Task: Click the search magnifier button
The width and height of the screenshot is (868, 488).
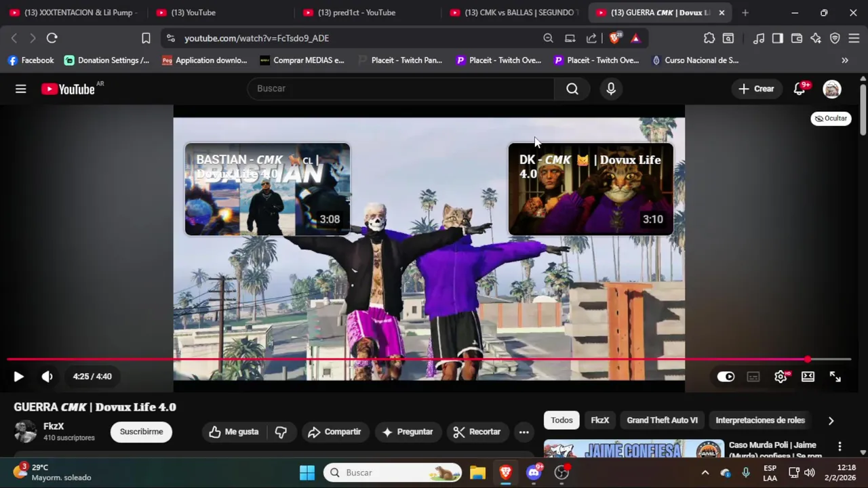Action: tap(572, 89)
